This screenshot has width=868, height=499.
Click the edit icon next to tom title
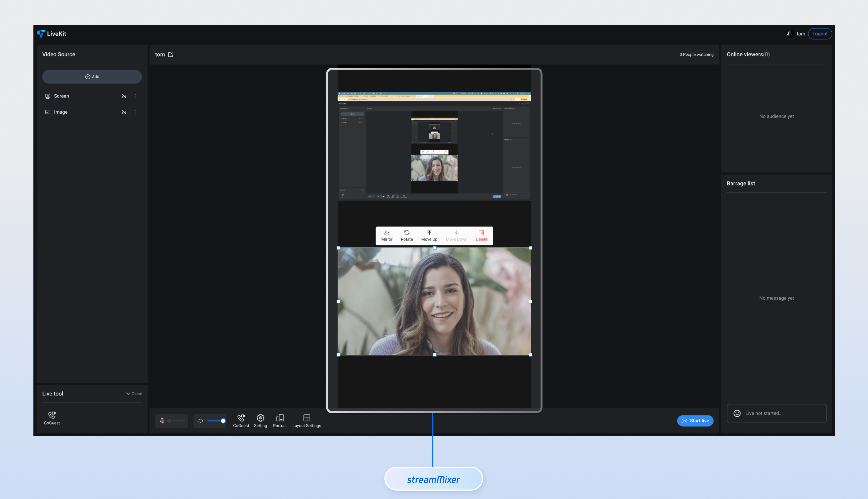170,55
